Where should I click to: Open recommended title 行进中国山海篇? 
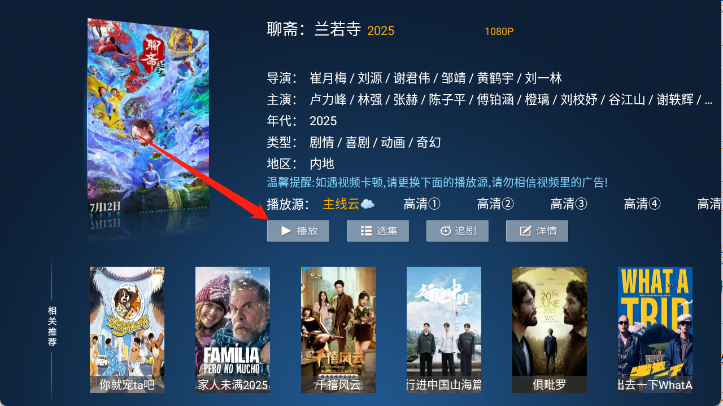[x=444, y=330]
